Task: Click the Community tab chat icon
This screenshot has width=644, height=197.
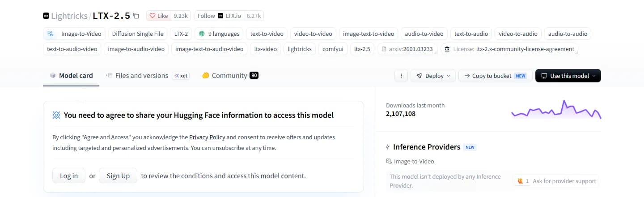Action: pyautogui.click(x=206, y=76)
